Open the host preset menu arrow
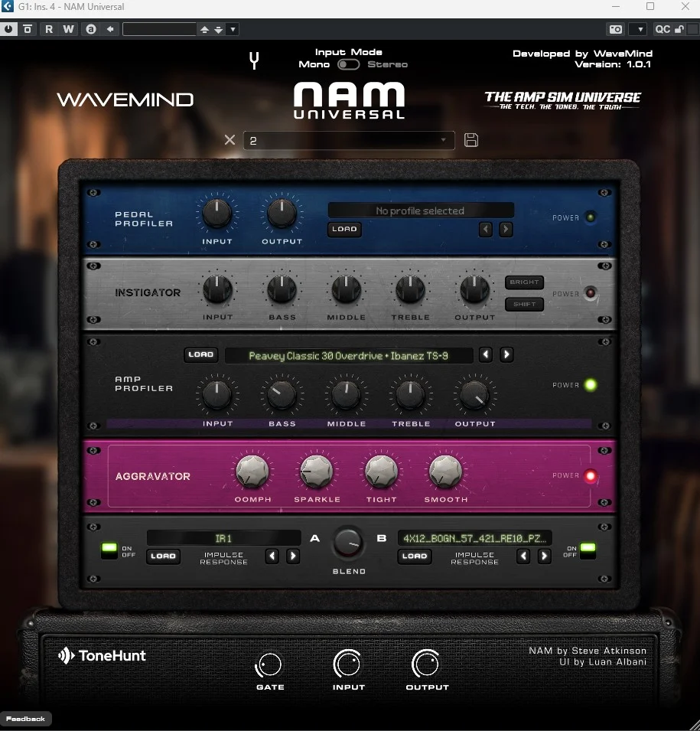 (x=233, y=29)
